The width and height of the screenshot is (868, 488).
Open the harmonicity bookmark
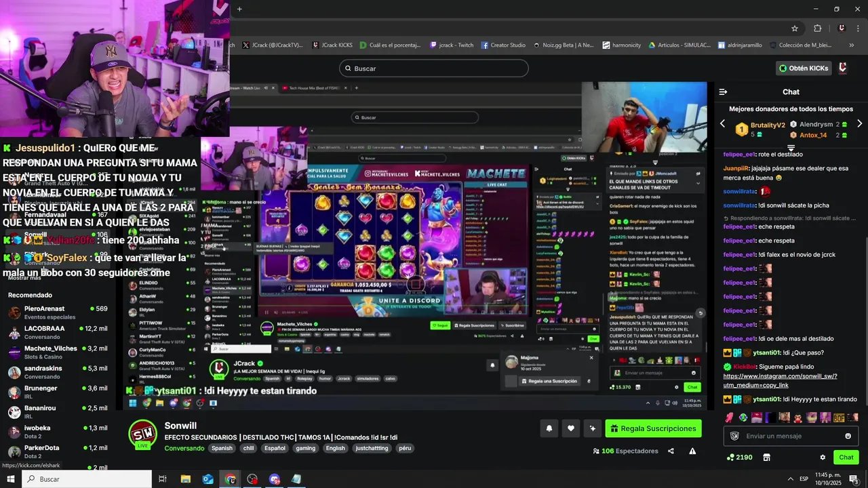click(x=622, y=45)
